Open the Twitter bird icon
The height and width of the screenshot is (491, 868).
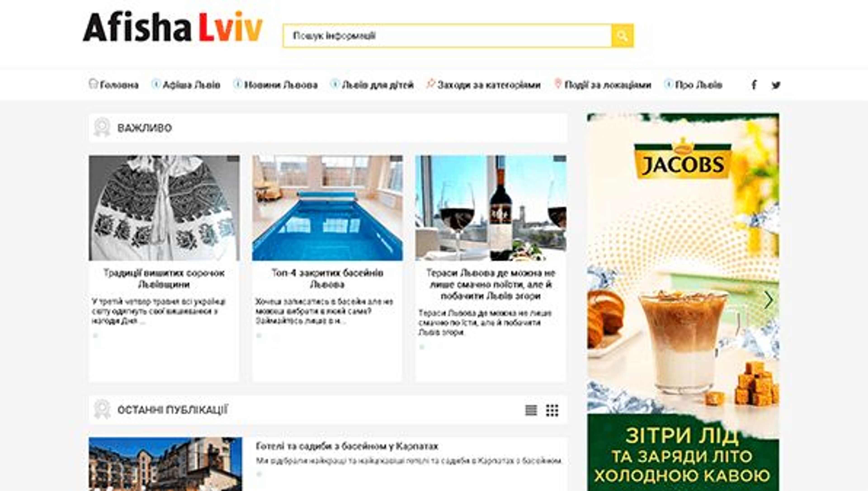(776, 85)
